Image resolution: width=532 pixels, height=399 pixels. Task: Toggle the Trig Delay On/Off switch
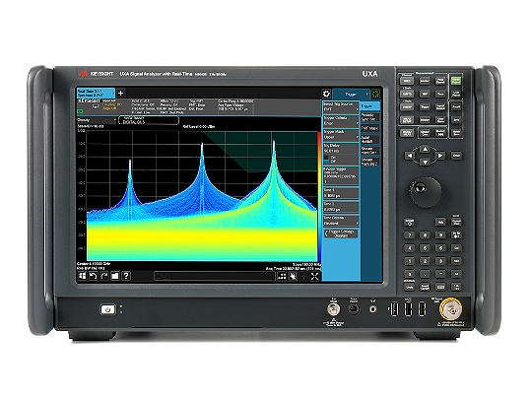(326, 161)
